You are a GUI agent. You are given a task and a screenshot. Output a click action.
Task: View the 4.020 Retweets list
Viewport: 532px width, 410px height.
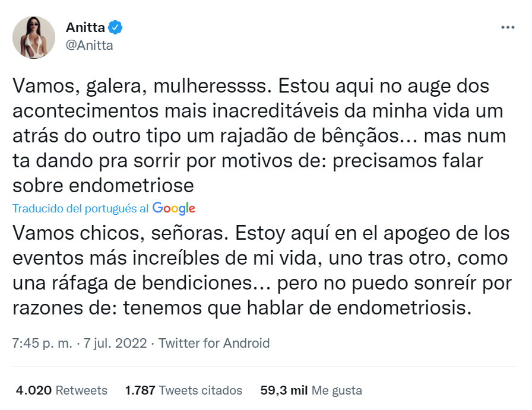coord(61,390)
